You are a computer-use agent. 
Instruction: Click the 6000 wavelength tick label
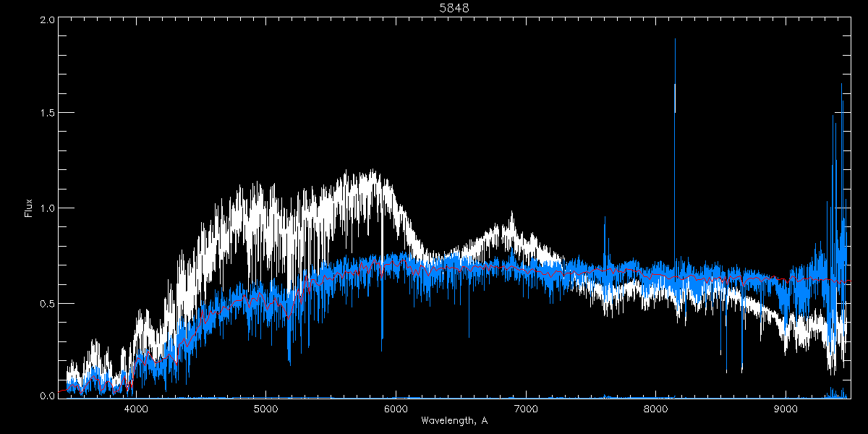point(396,409)
